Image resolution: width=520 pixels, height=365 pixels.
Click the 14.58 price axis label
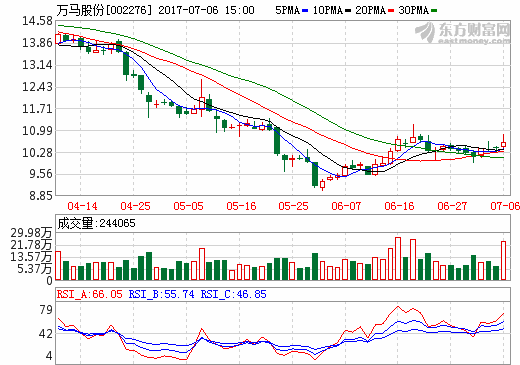coord(37,21)
